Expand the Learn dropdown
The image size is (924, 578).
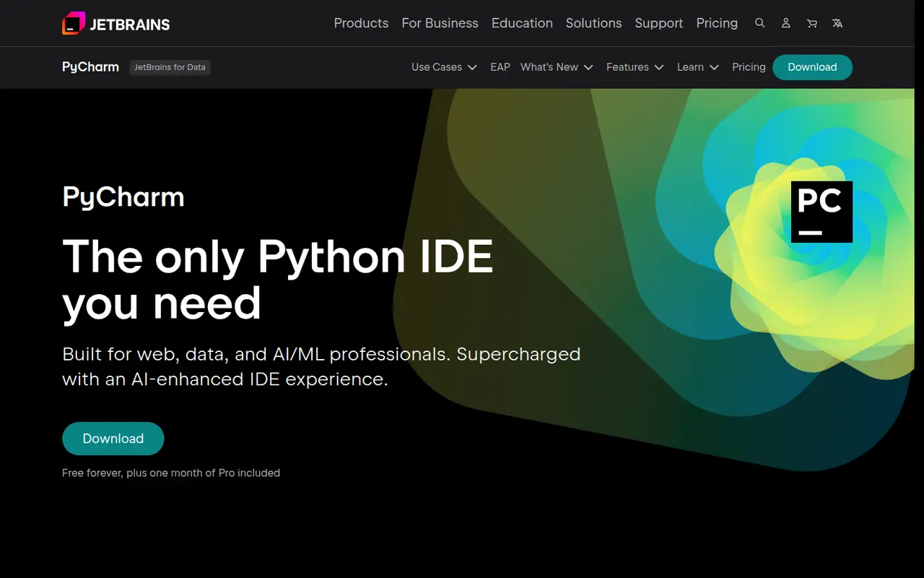[x=697, y=67]
